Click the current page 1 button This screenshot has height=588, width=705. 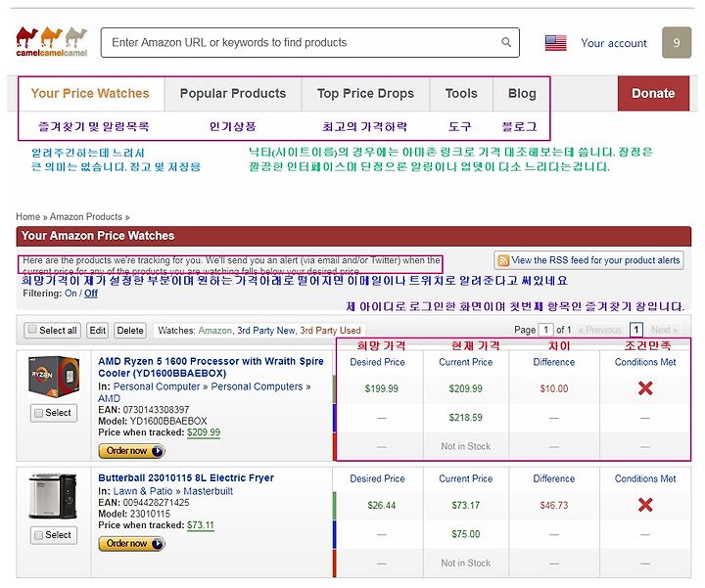(x=636, y=330)
